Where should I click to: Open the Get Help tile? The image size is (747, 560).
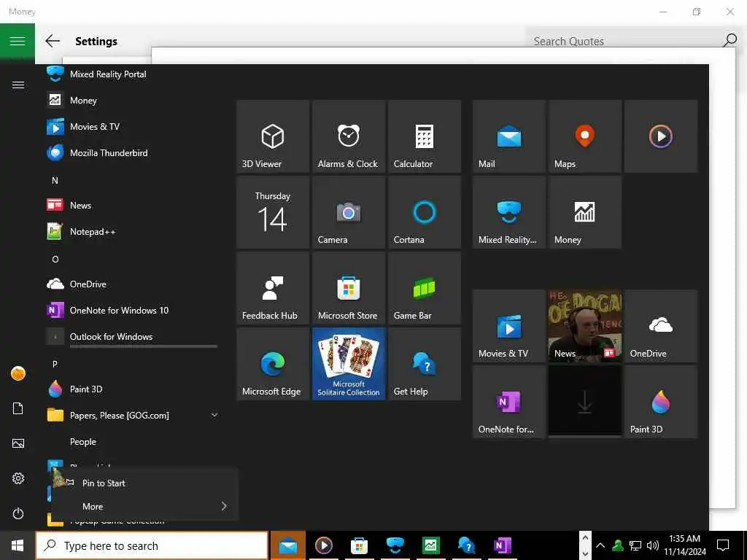click(424, 364)
